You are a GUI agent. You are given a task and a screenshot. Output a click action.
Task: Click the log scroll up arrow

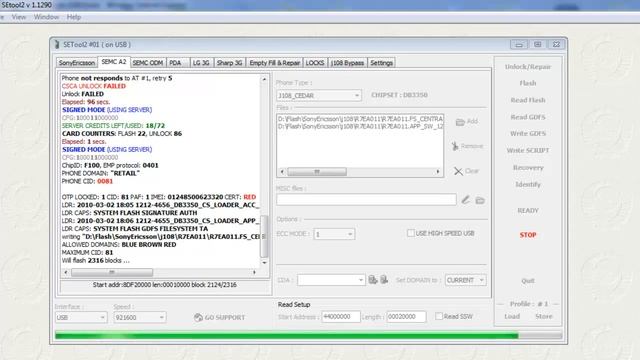tap(264, 79)
